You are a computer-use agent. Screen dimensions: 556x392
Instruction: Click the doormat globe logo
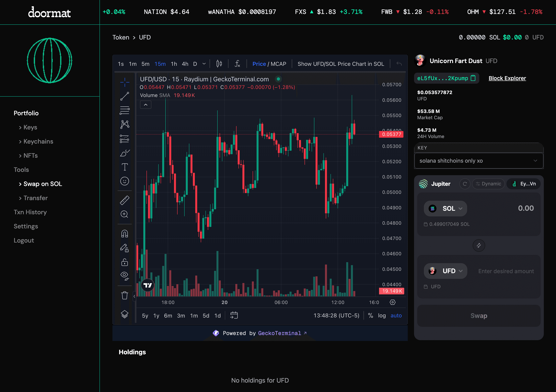[x=49, y=60]
